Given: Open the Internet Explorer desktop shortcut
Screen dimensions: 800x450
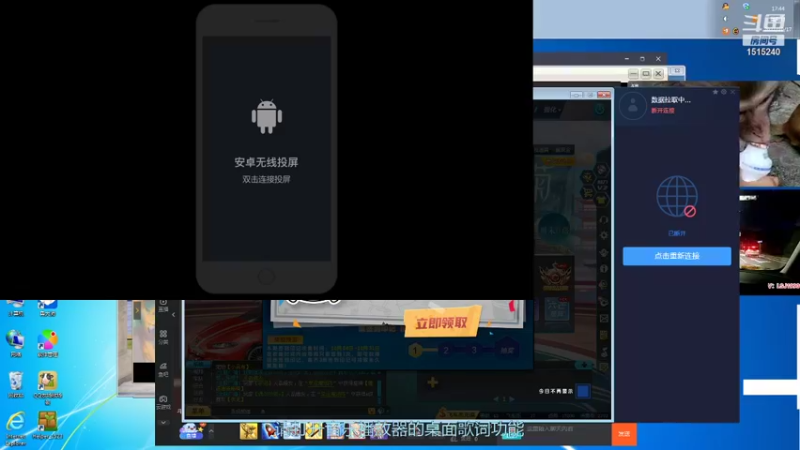Looking at the screenshot, I should coord(15,428).
